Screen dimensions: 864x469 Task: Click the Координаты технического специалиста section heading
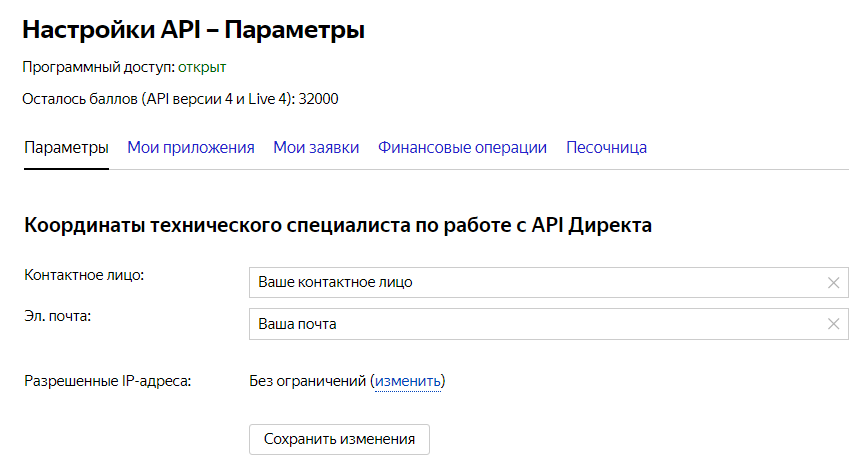[337, 225]
